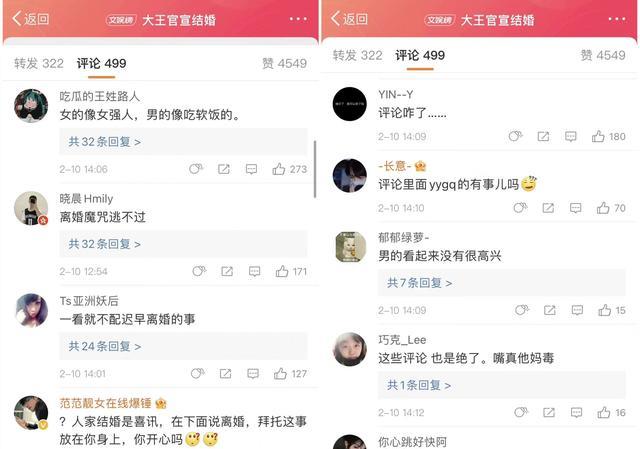
Task: Open three-dot menu in left header
Action: click(x=298, y=19)
